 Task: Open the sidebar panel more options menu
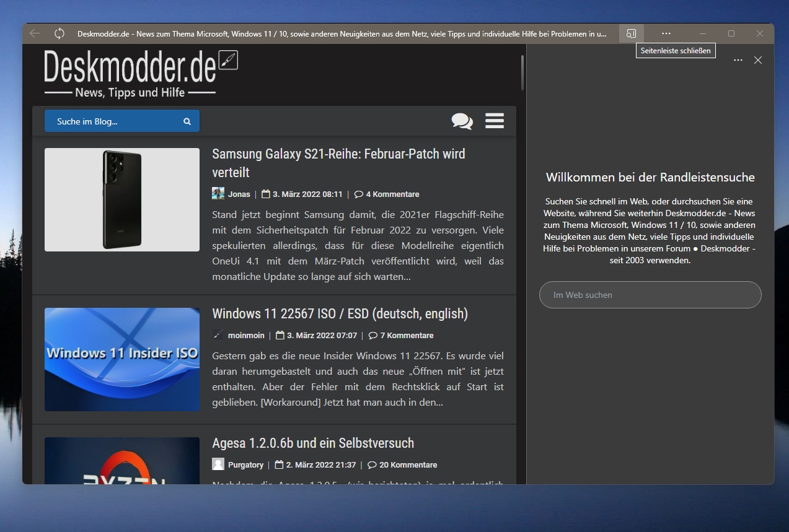click(738, 60)
